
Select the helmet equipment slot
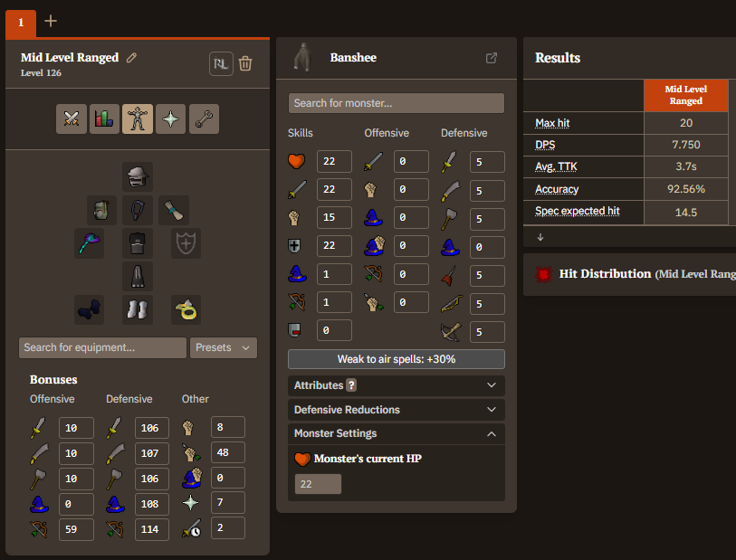coord(138,176)
